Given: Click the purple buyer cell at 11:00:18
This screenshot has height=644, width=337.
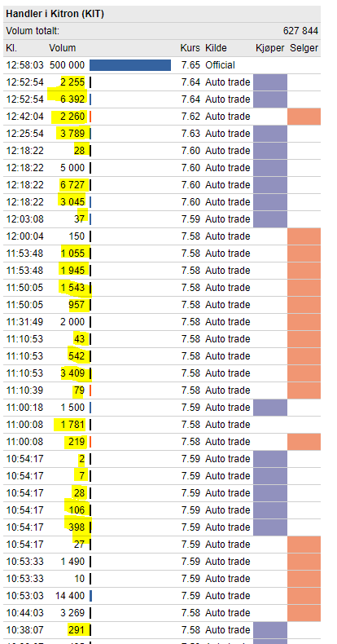Looking at the screenshot, I should (270, 408).
